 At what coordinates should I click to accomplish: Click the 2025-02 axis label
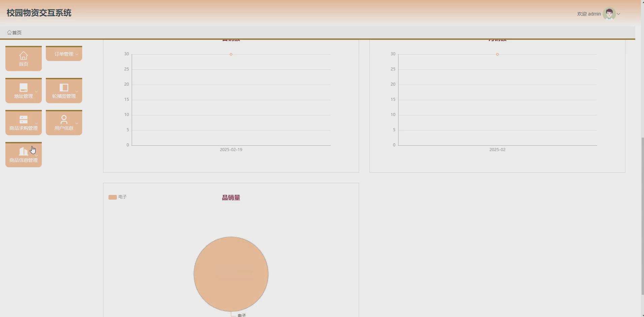tap(497, 150)
